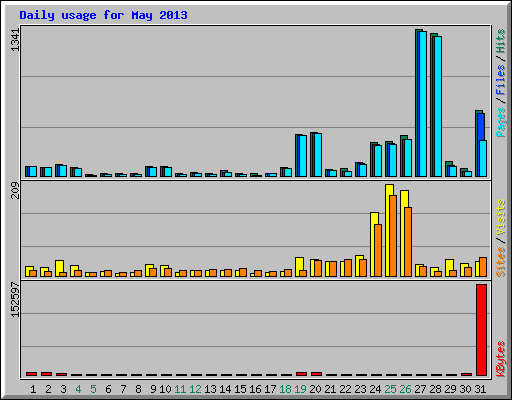Click day label 21 on the axis
Screen dimensions: 512x400
pos(331,389)
